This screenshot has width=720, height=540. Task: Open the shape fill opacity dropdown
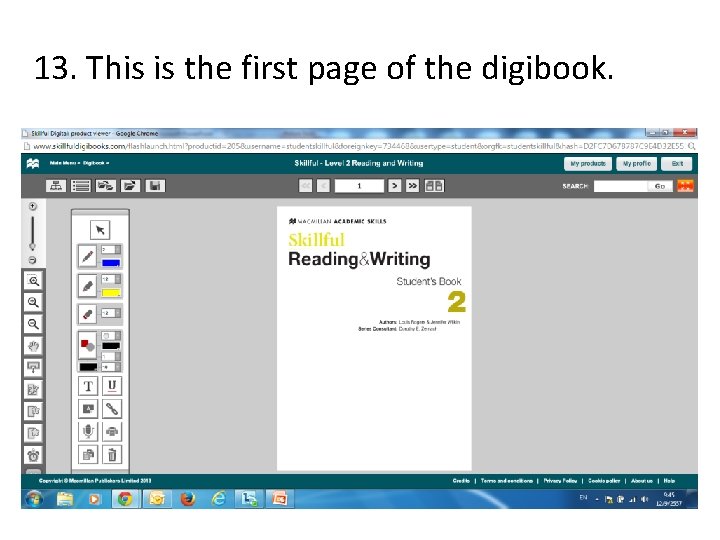point(111,367)
